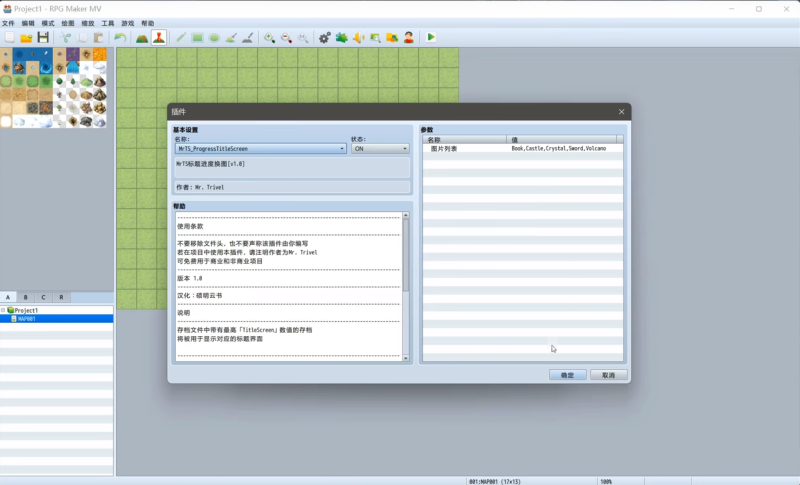Open the 文件 menu
Viewport: 800px width, 485px height.
point(8,23)
